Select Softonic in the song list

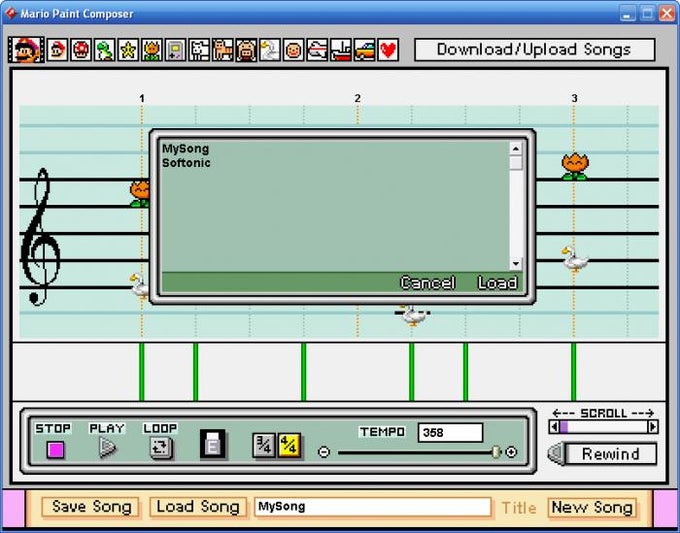point(186,163)
